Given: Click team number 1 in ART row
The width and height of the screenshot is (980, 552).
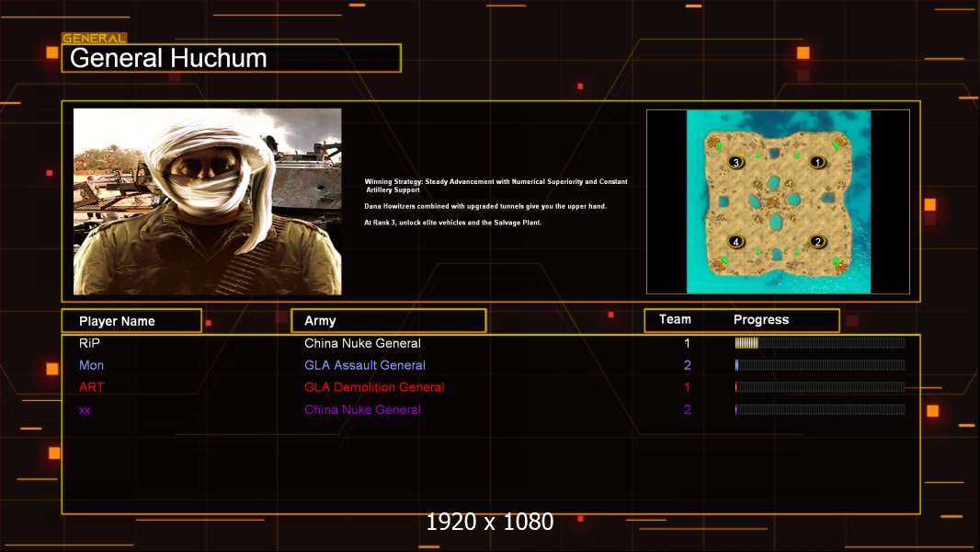Looking at the screenshot, I should coord(687,387).
